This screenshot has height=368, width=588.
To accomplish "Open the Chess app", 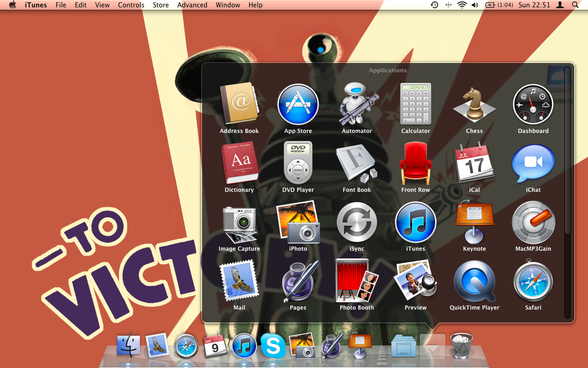I will (475, 104).
